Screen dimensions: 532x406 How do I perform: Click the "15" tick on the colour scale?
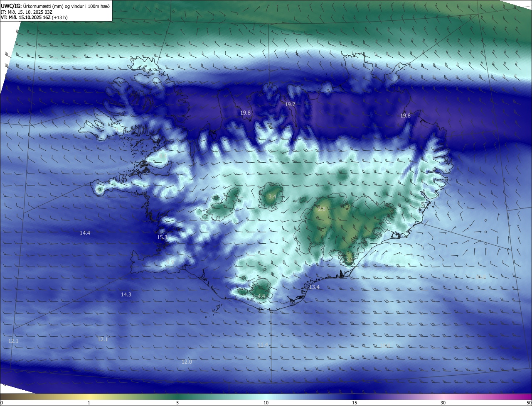(355, 403)
